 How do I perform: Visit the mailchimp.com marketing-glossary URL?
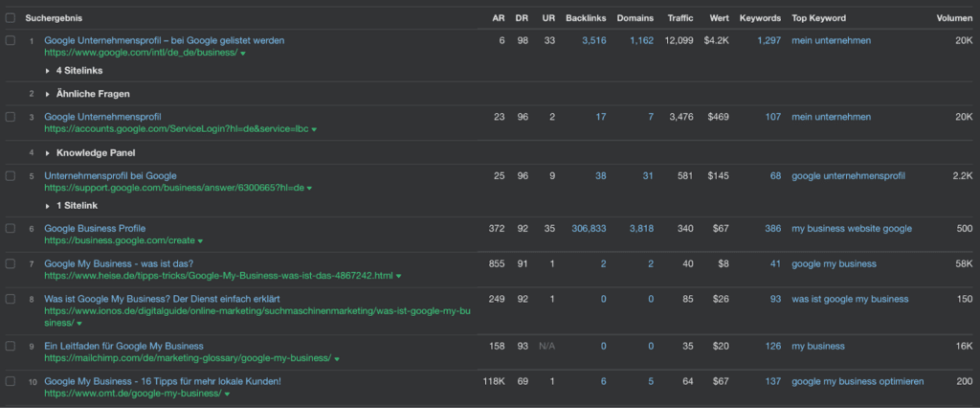pyautogui.click(x=188, y=358)
